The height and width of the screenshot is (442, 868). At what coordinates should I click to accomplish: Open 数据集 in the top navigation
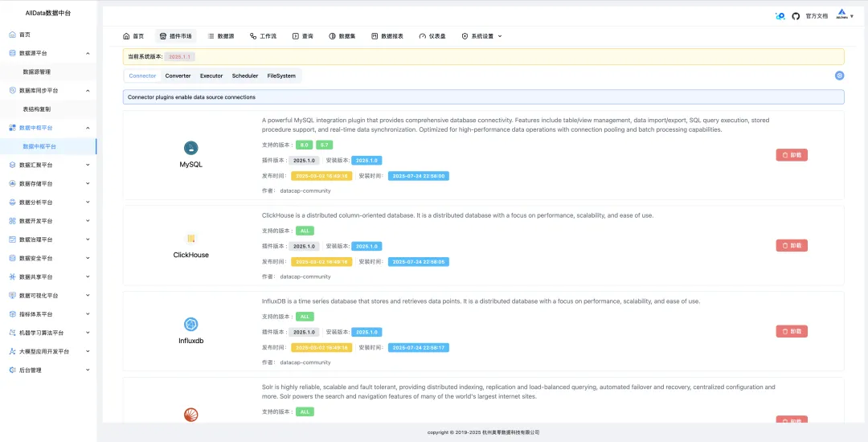tap(342, 36)
